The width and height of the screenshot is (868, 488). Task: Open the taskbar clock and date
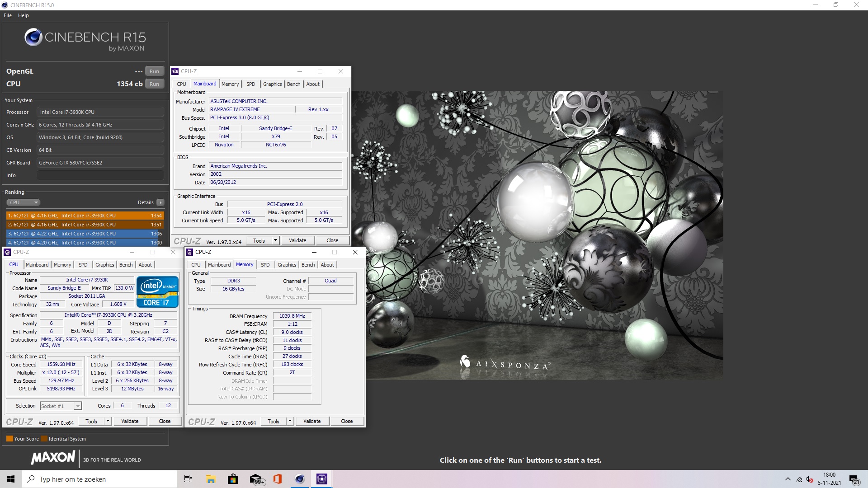pyautogui.click(x=829, y=479)
